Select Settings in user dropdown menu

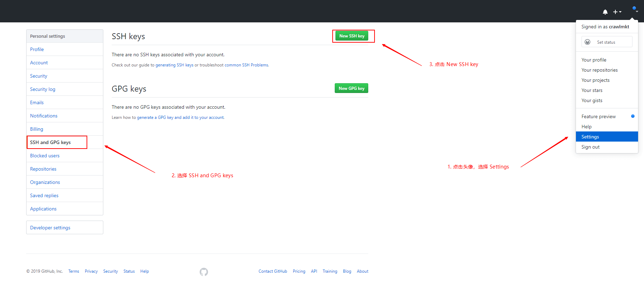pyautogui.click(x=607, y=137)
